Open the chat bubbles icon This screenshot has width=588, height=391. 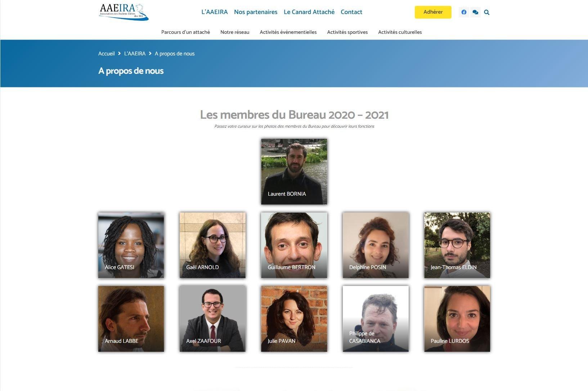pos(475,12)
